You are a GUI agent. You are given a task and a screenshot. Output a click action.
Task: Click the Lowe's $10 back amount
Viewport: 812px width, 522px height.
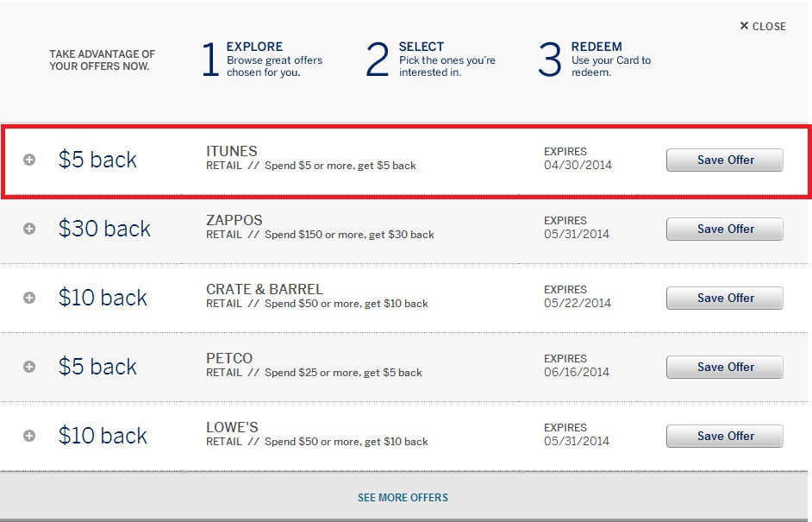click(x=103, y=436)
